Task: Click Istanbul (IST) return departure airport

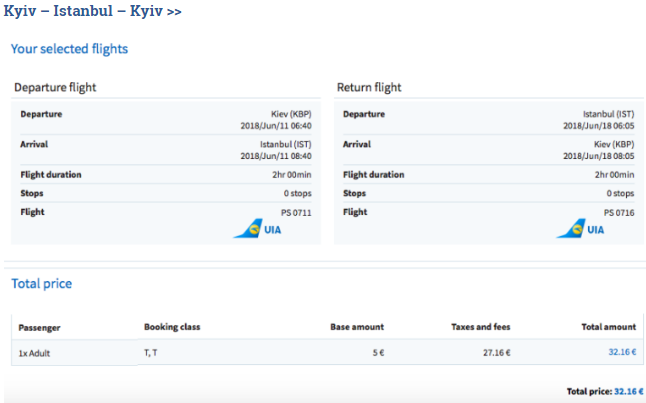Action: tap(609, 114)
